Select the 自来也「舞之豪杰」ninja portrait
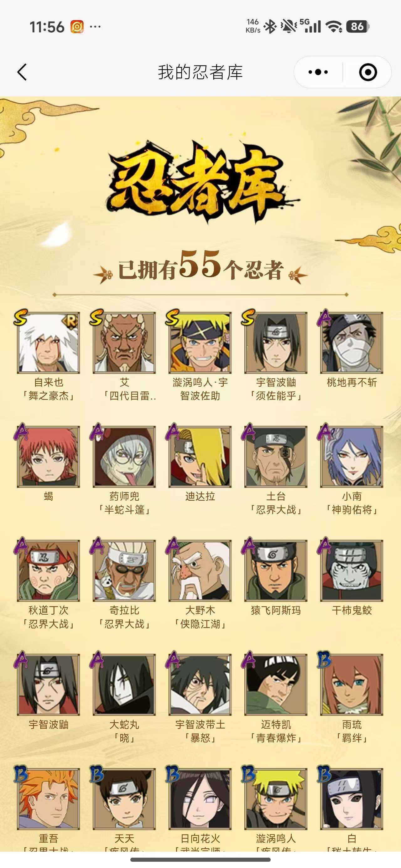Screen dimensions: 401x868 [x=48, y=343]
